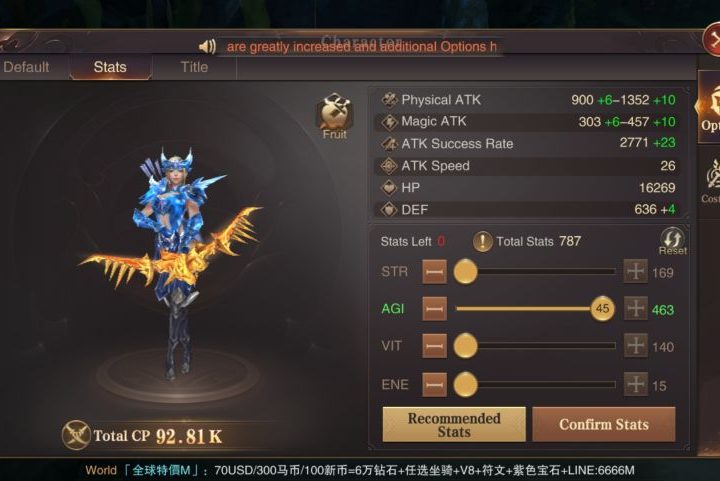The width and height of the screenshot is (720, 481).
Task: Decrease AGI with minus button
Action: 434,308
